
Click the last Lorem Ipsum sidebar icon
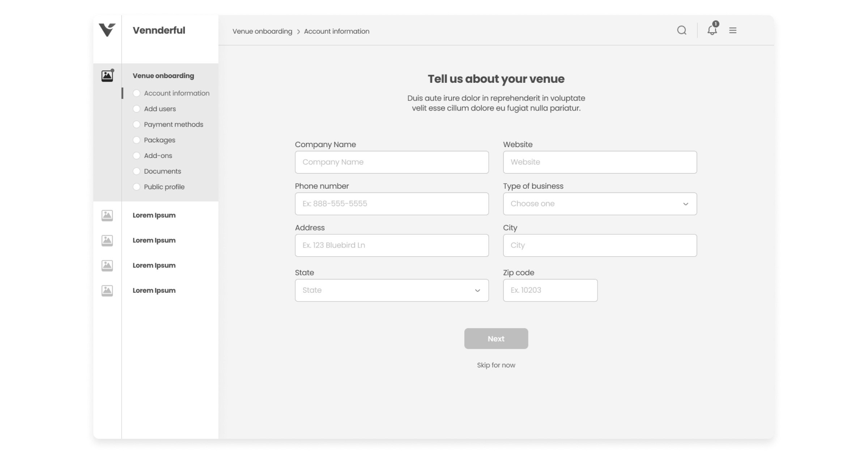(107, 290)
